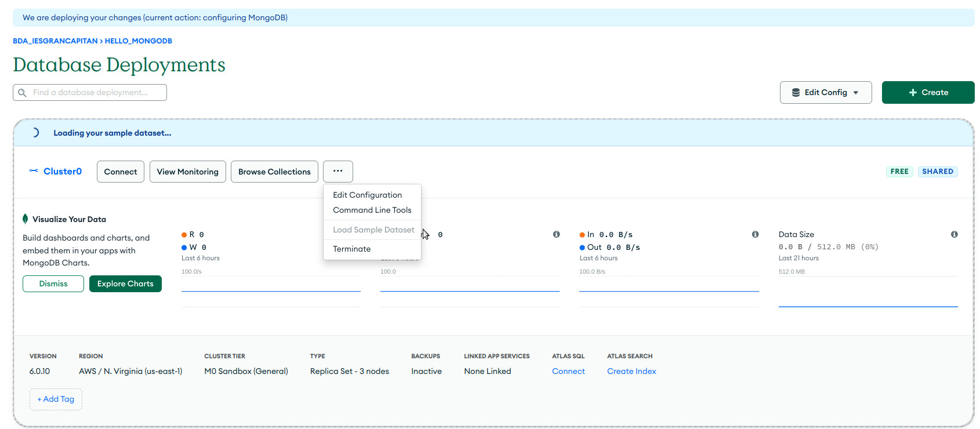The image size is (980, 429).
Task: Click Explore Charts button
Action: [125, 283]
